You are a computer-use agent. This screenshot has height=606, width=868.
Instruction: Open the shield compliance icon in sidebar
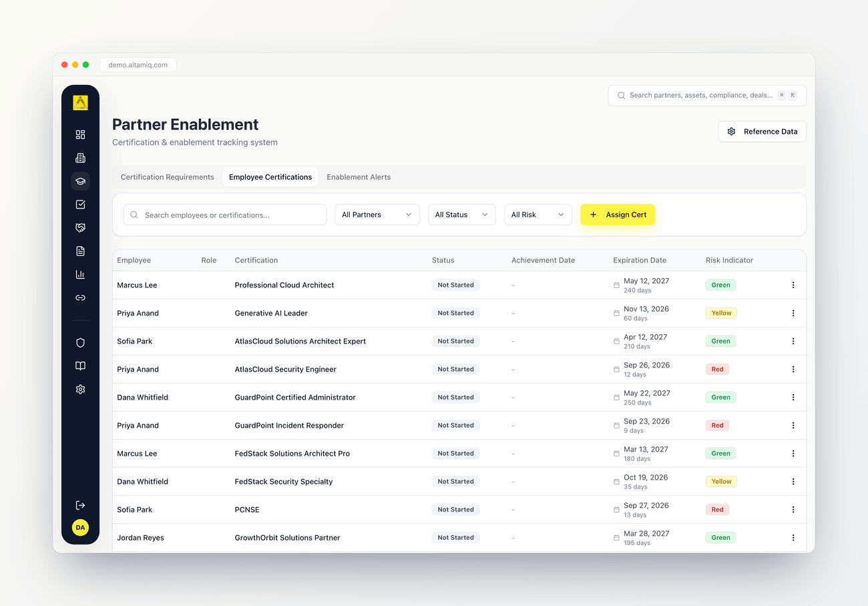coord(80,343)
